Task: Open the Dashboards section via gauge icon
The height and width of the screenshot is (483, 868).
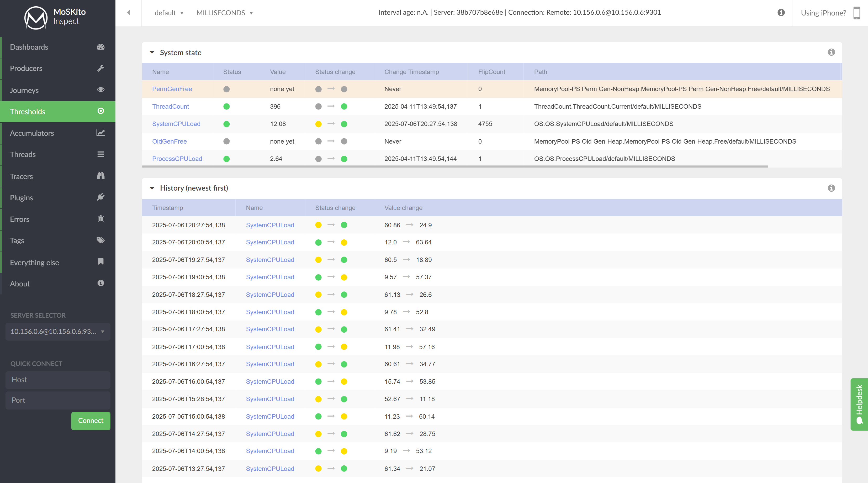Action: [x=100, y=47]
